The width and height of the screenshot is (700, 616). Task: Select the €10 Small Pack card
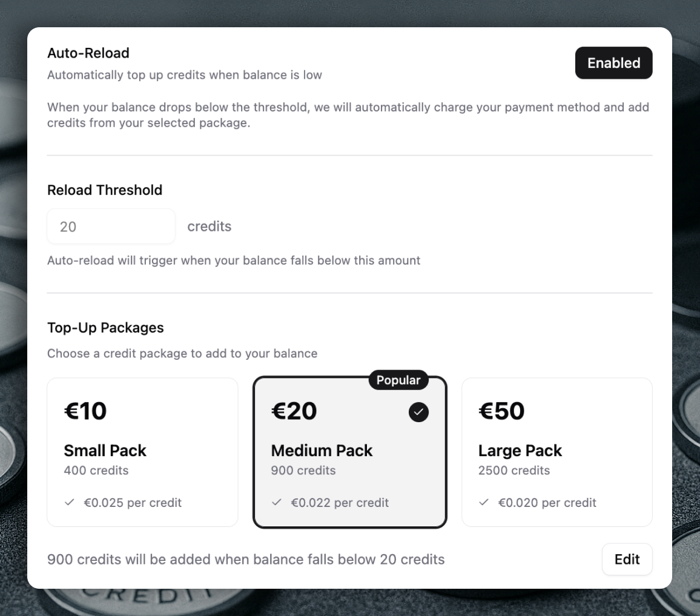142,452
